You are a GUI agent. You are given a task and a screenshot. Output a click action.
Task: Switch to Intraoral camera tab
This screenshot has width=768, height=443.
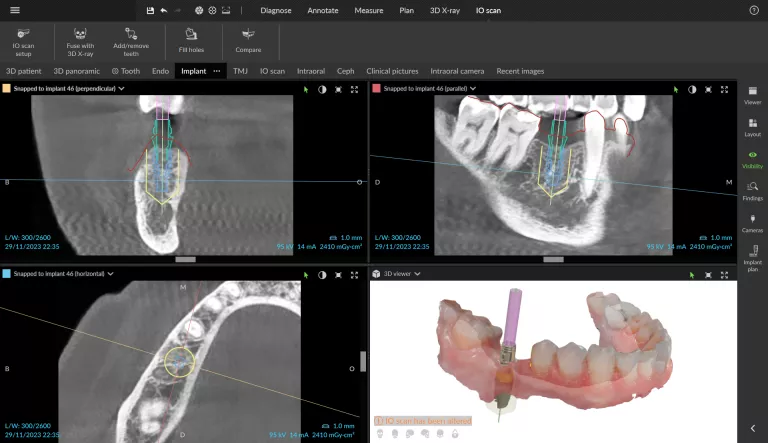tap(457, 71)
